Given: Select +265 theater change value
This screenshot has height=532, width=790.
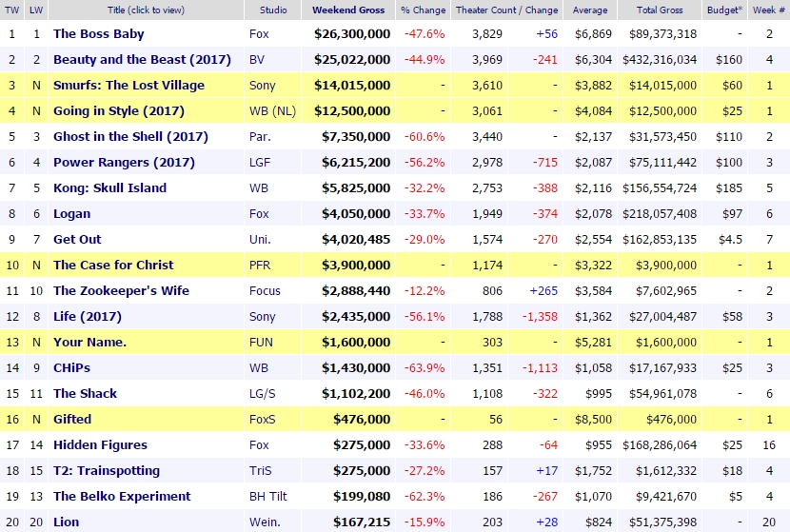Looking at the screenshot, I should click(x=543, y=290).
